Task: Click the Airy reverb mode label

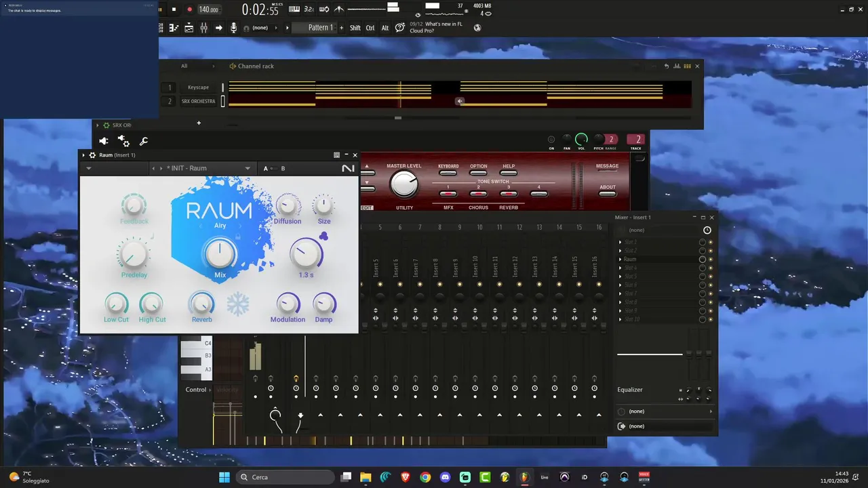Action: [220, 226]
